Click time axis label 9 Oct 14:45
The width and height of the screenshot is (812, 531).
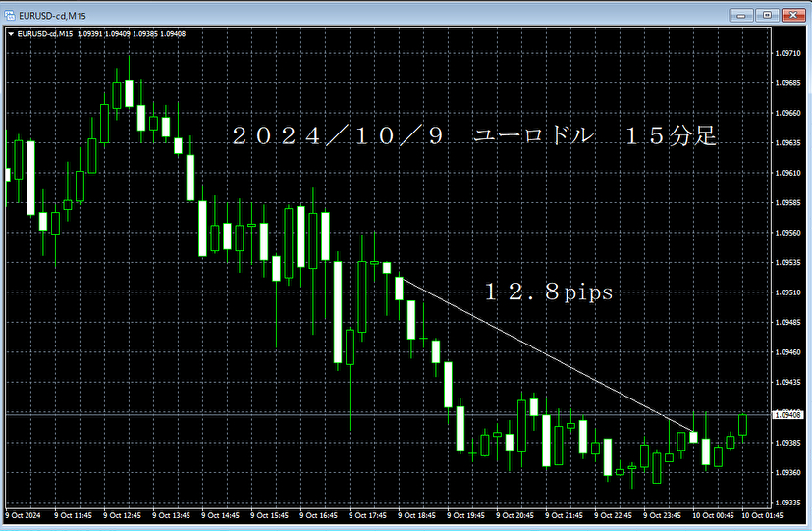pos(221,516)
